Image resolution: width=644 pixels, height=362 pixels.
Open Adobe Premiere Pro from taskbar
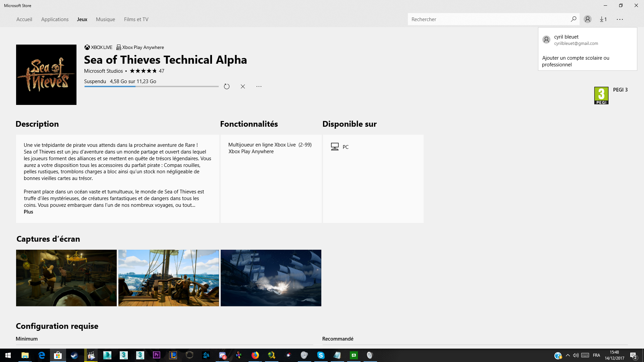[156, 355]
